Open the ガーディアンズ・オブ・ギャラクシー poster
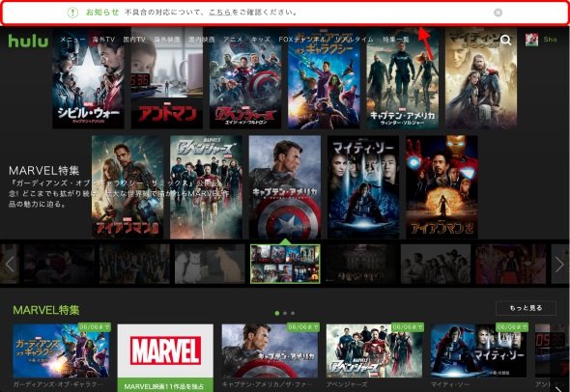The image size is (570, 392). pyautogui.click(x=324, y=78)
